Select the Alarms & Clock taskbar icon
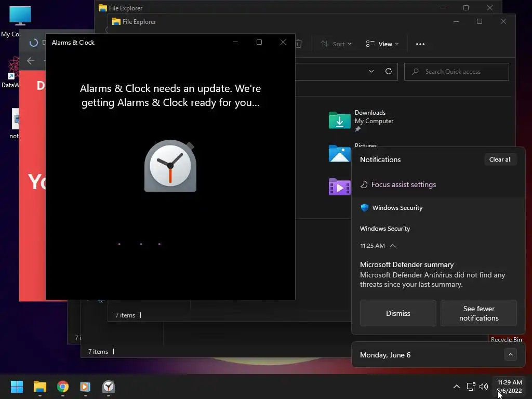Viewport: 532px width, 399px height. point(109,387)
